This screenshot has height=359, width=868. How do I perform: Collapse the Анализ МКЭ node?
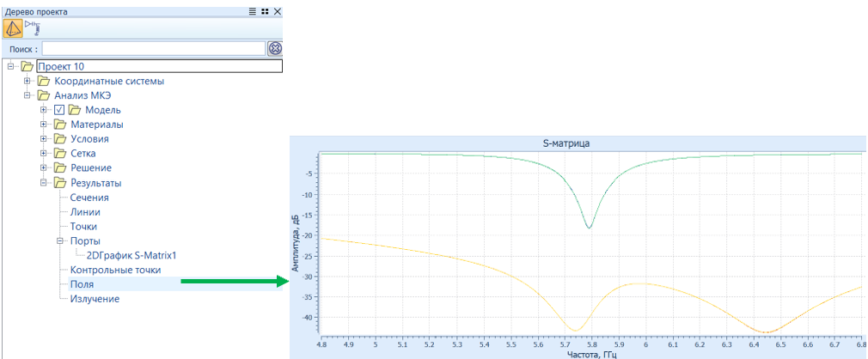28,95
